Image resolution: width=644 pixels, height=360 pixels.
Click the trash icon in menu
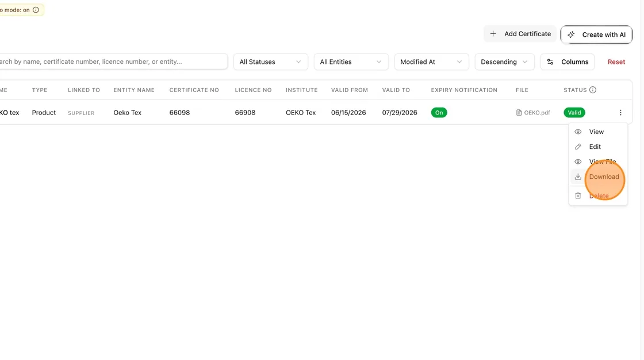578,196
